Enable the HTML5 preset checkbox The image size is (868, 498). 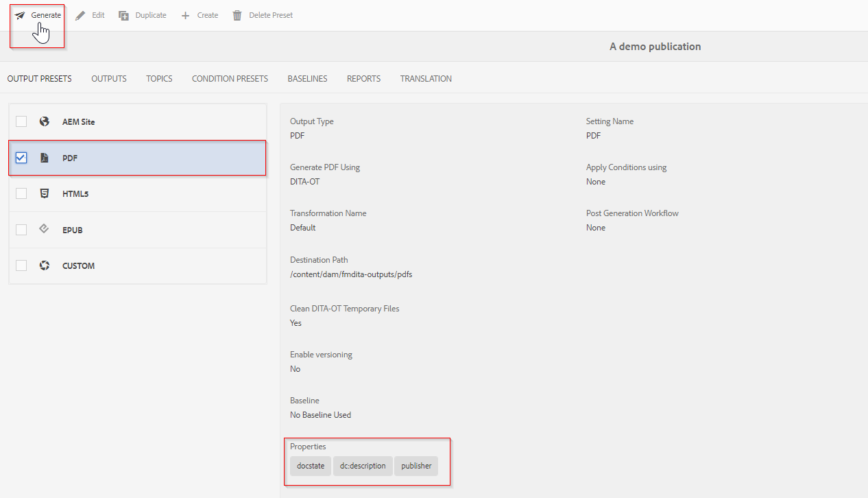[x=21, y=193]
